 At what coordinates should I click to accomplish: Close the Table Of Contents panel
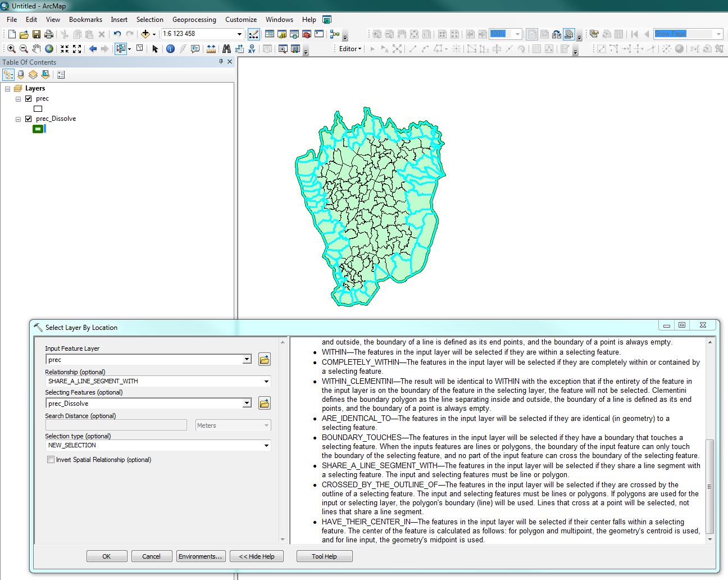230,62
